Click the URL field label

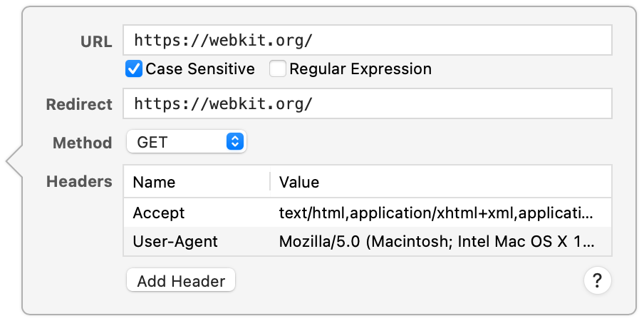click(x=96, y=41)
